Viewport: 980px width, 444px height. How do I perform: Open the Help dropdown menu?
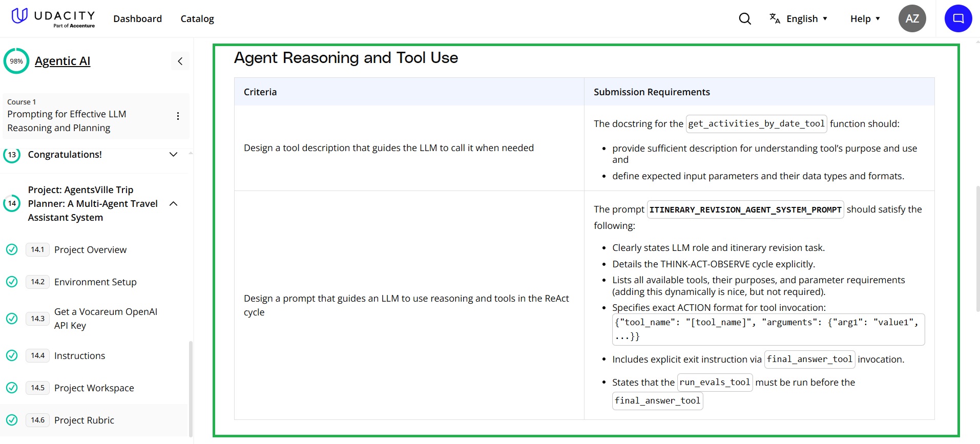click(x=865, y=19)
